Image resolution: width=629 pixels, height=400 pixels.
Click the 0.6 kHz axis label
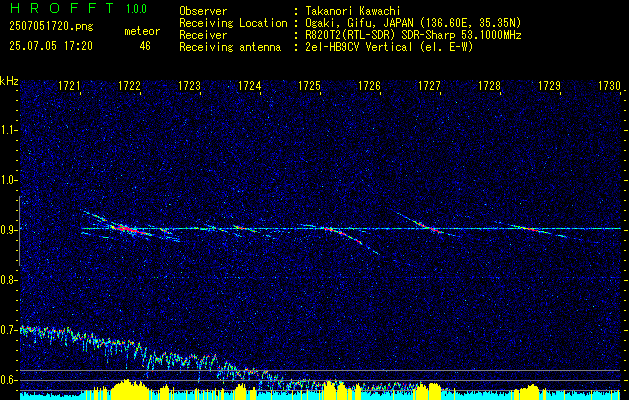tap(8, 380)
